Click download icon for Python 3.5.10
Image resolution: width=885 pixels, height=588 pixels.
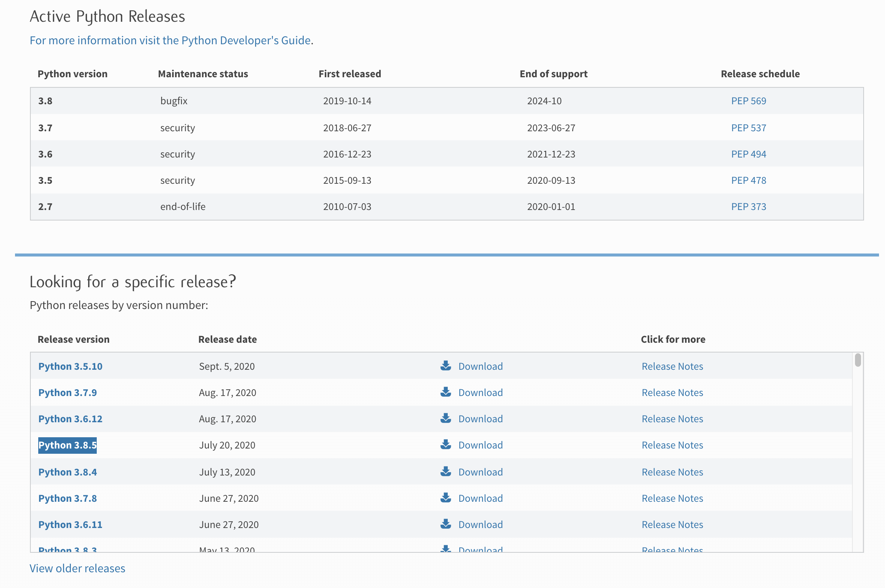(x=445, y=366)
